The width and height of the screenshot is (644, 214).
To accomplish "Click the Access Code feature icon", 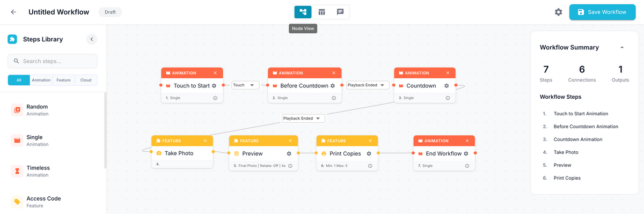I will [x=17, y=202].
